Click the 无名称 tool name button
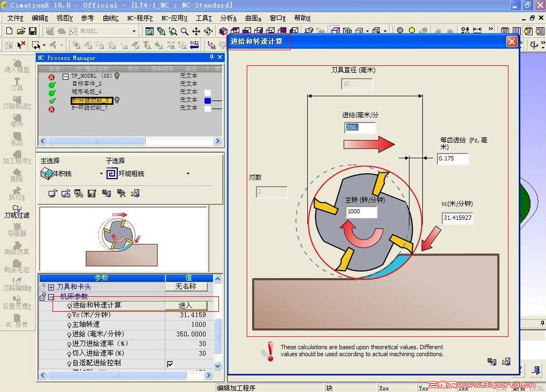This screenshot has width=546, height=392. pos(186,286)
